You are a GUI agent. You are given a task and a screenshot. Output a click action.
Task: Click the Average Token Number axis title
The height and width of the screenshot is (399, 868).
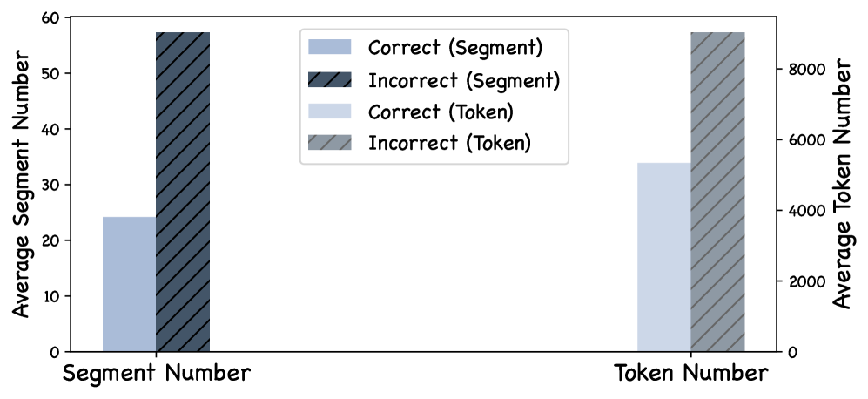point(841,185)
